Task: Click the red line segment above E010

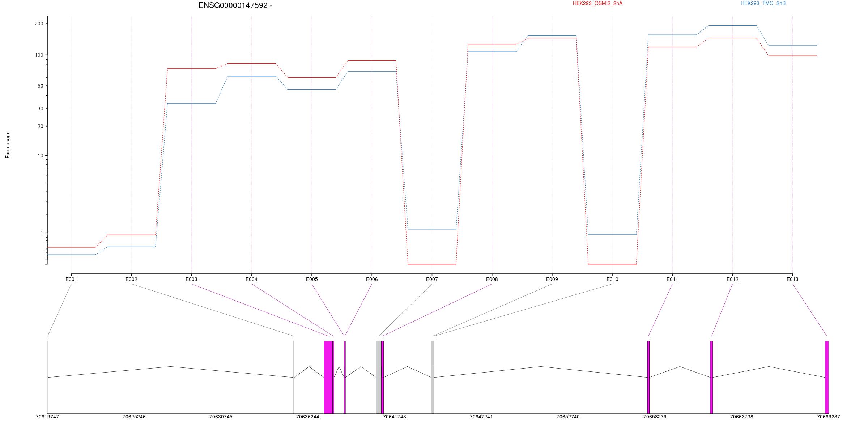Action: point(612,264)
